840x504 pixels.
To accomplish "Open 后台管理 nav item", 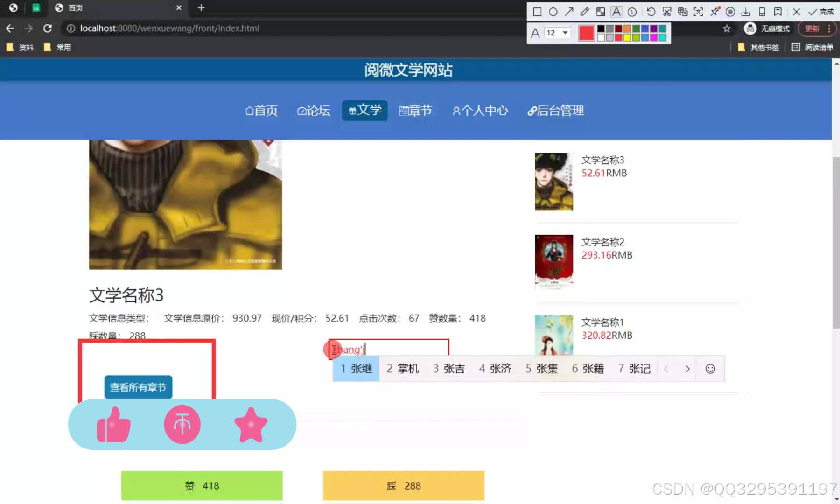I will click(x=556, y=111).
